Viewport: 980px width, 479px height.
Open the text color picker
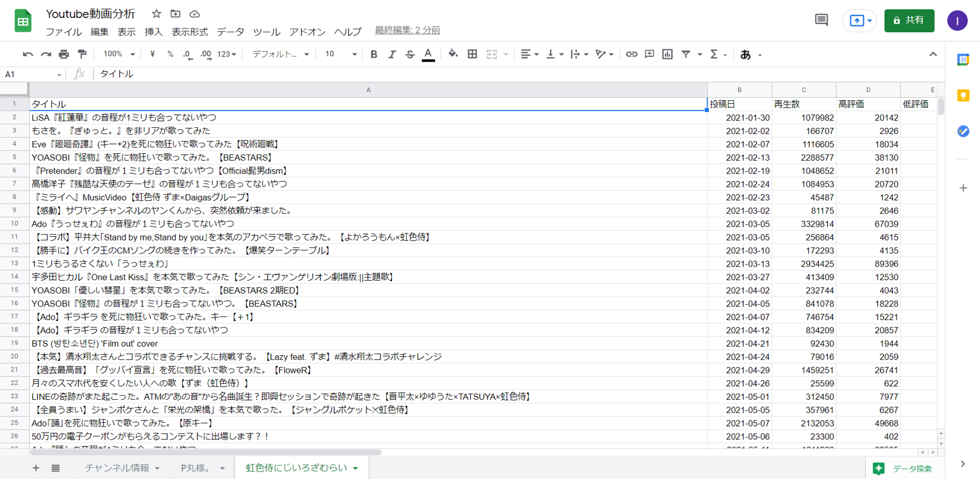[428, 54]
